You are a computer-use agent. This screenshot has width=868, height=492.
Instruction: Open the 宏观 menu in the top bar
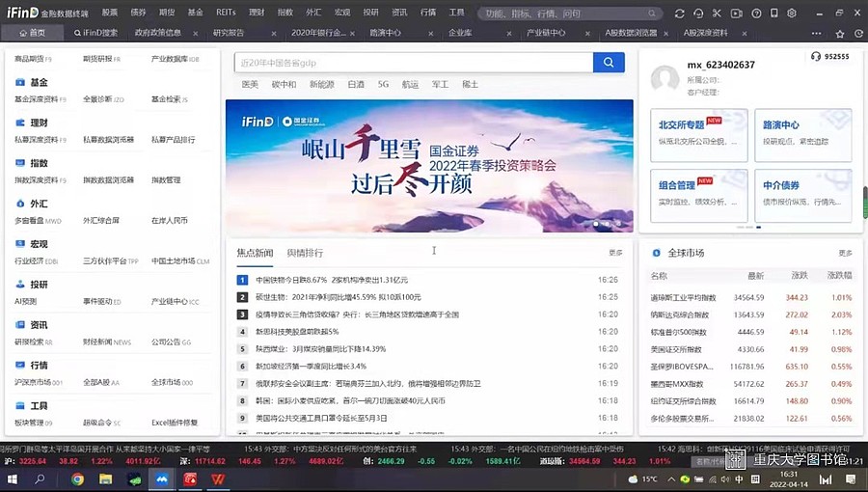pos(342,13)
